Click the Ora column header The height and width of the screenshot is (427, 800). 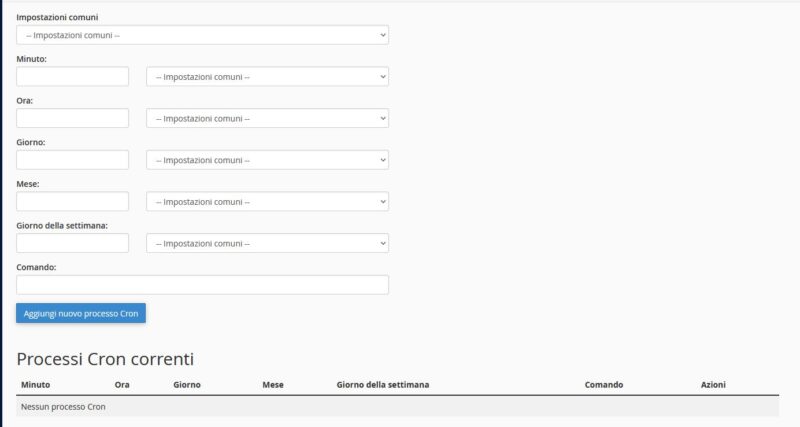coord(122,385)
